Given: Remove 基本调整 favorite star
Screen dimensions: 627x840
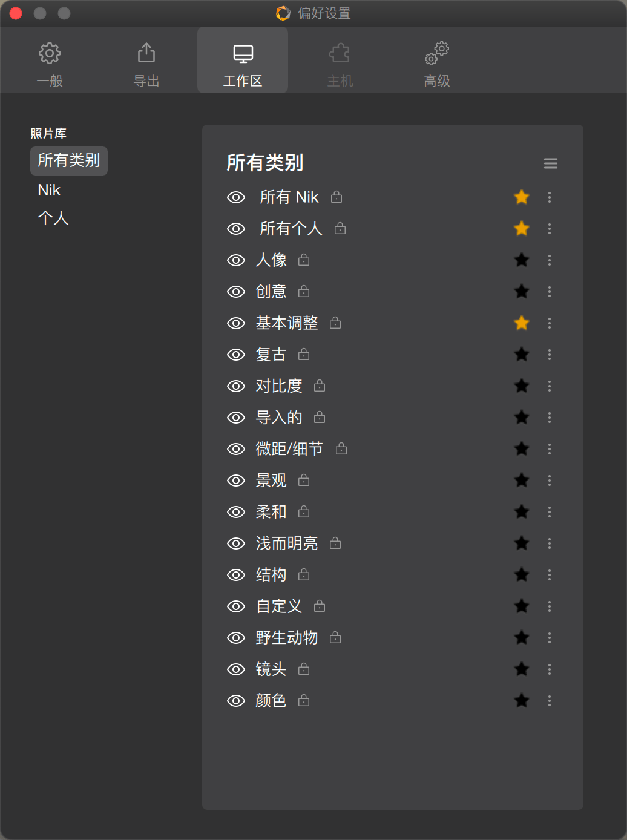Looking at the screenshot, I should click(521, 323).
